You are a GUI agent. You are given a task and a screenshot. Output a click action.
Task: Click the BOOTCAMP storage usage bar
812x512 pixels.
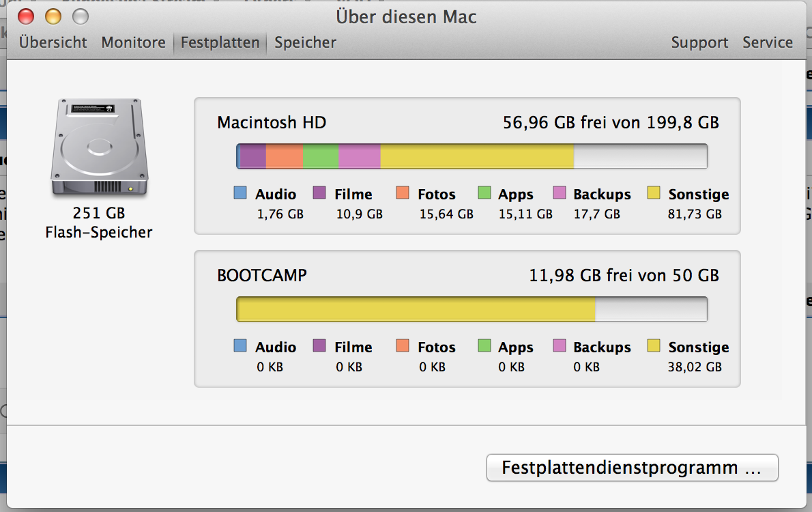[472, 309]
